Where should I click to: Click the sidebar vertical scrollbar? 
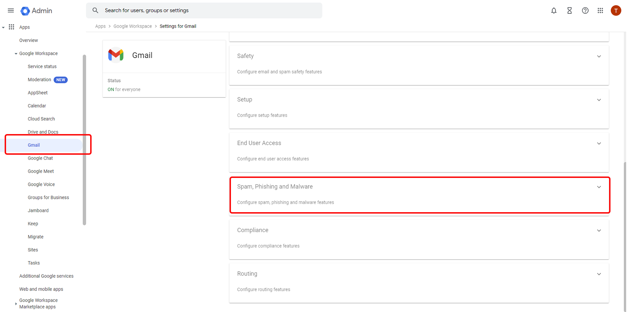coord(84,140)
